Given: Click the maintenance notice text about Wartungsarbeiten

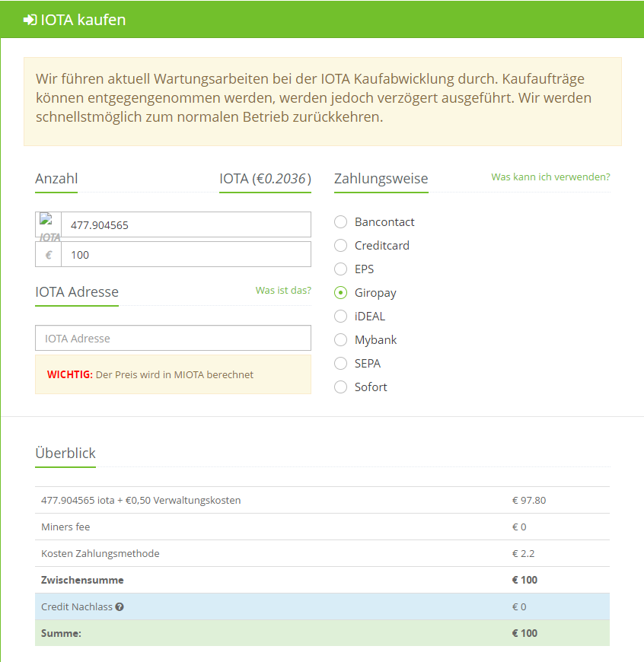Looking at the screenshot, I should [x=314, y=98].
